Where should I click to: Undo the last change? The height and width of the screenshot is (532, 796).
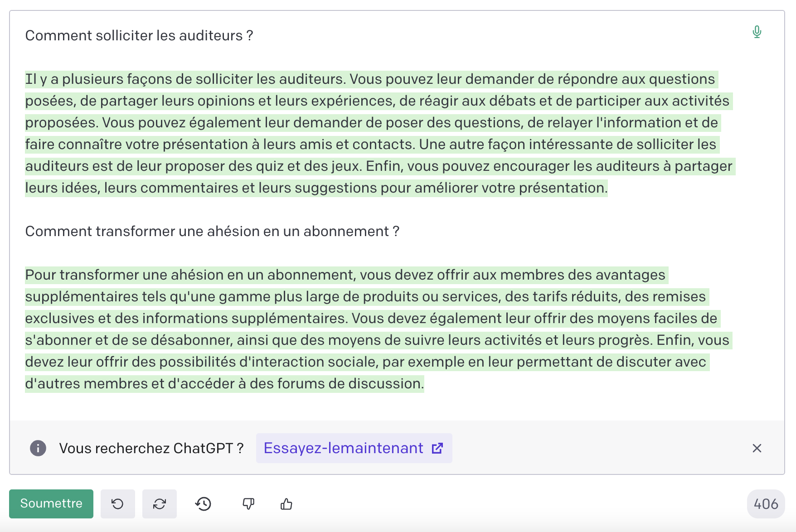pos(117,503)
